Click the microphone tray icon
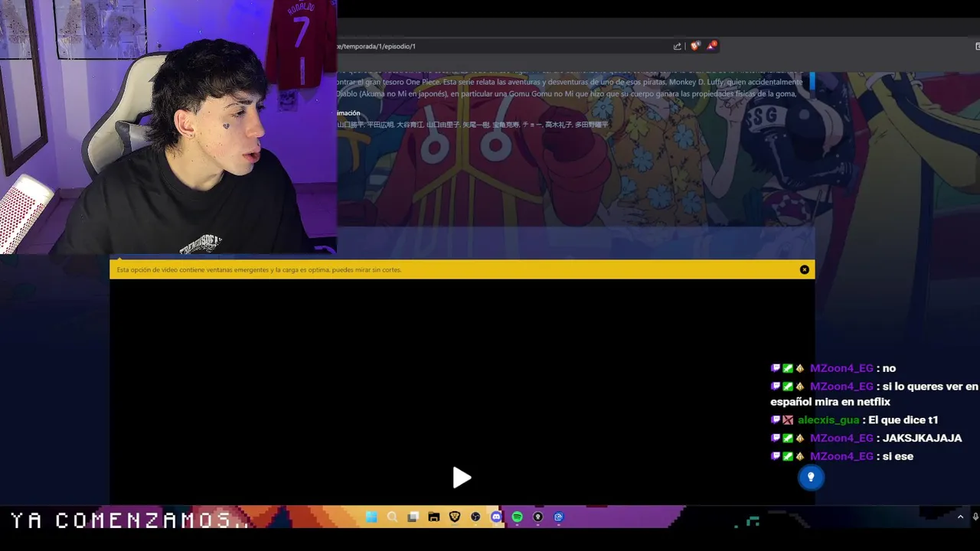This screenshot has height=551, width=980. (x=975, y=517)
